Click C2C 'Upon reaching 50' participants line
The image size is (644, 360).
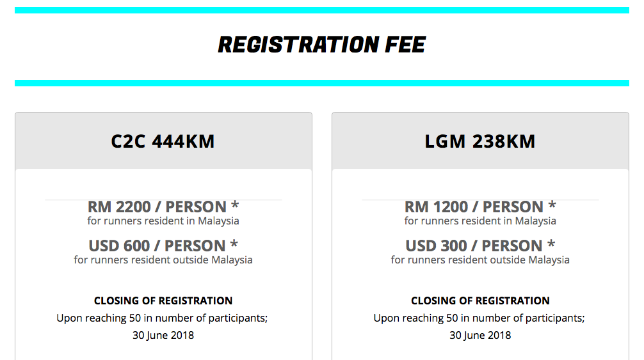[162, 318]
